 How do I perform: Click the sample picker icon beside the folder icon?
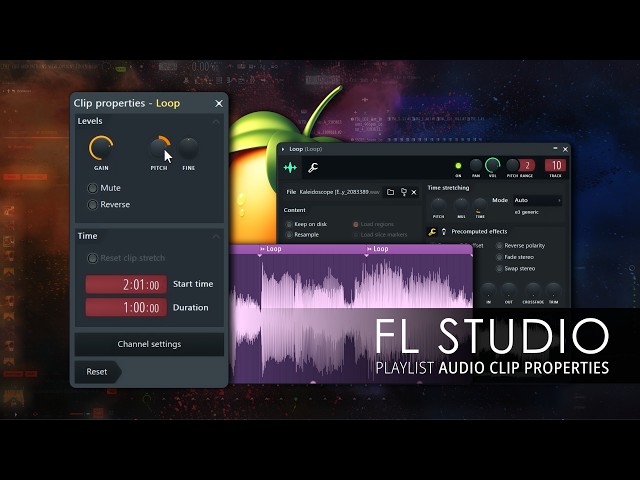(x=403, y=192)
